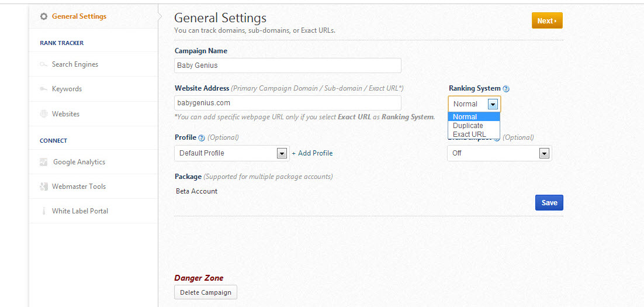The image size is (644, 307).
Task: Click the Google Analytics chart icon
Action: coord(43,162)
